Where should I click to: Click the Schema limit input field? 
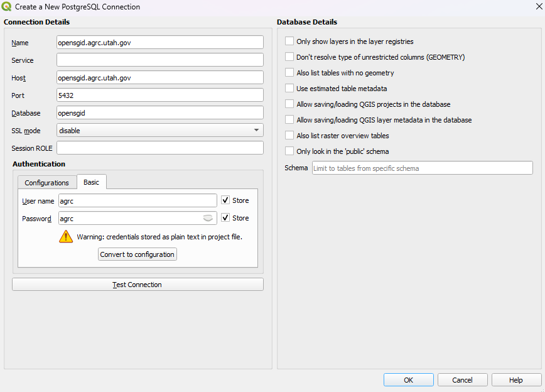tap(423, 168)
